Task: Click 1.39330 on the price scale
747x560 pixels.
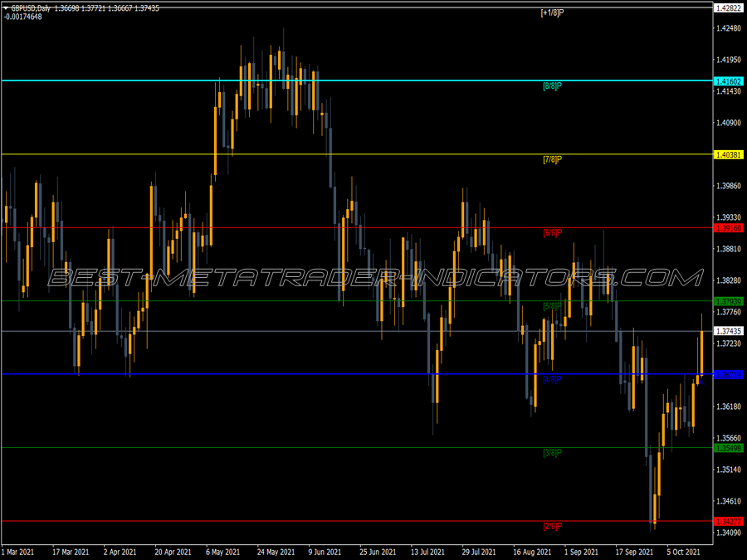Action: coord(729,217)
